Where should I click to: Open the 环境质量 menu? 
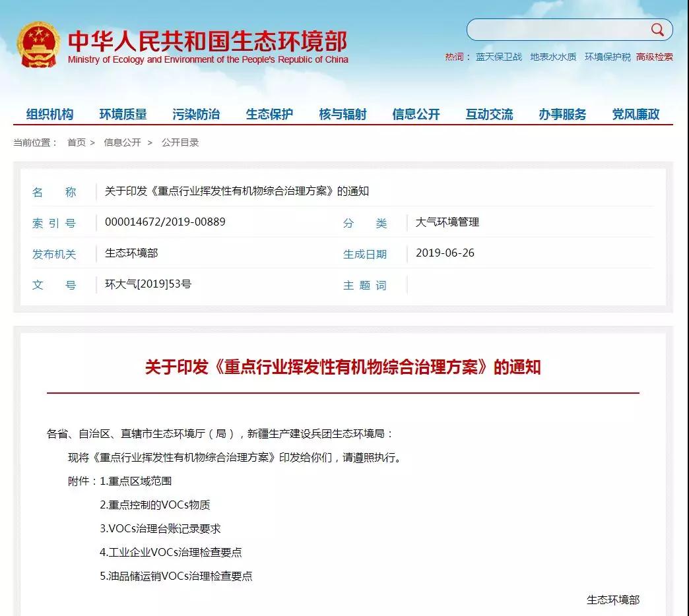[x=123, y=114]
